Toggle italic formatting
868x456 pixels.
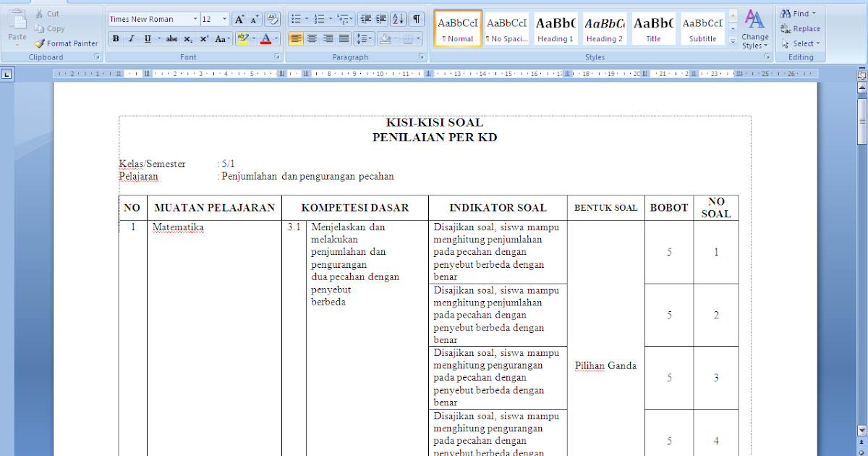click(131, 39)
